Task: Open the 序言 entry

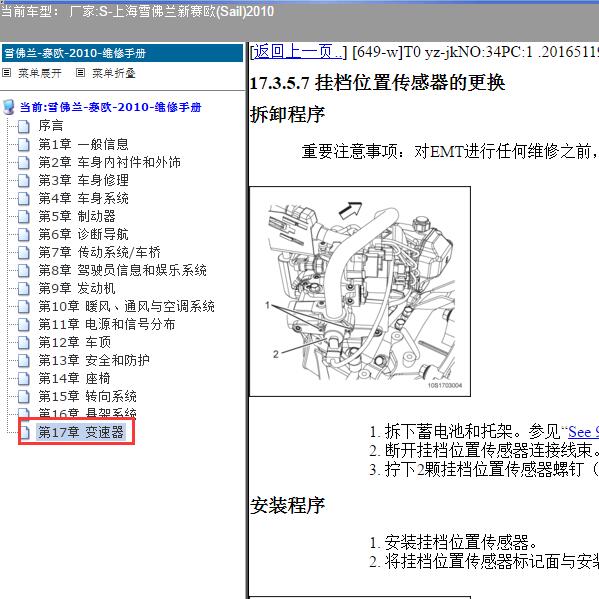Action: (50, 126)
